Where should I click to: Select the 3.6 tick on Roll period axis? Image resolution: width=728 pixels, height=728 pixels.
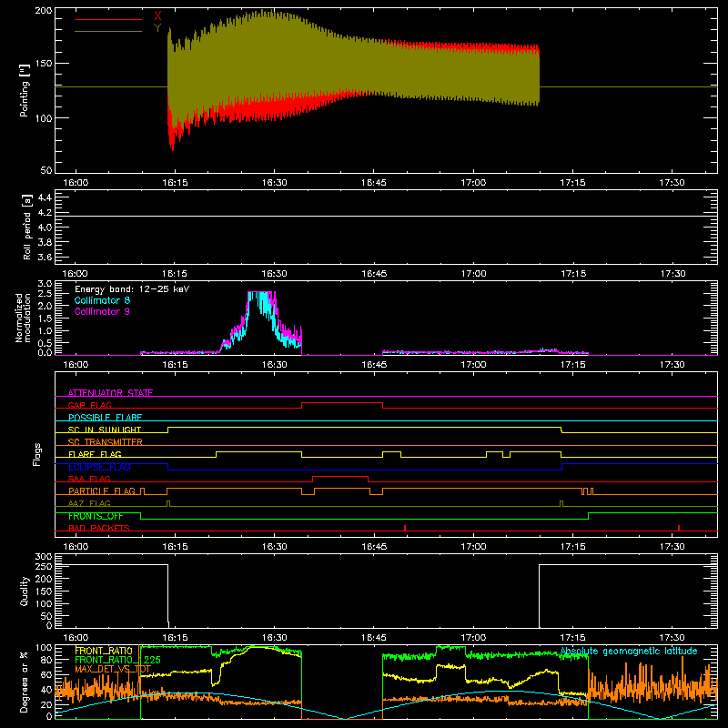(45, 257)
